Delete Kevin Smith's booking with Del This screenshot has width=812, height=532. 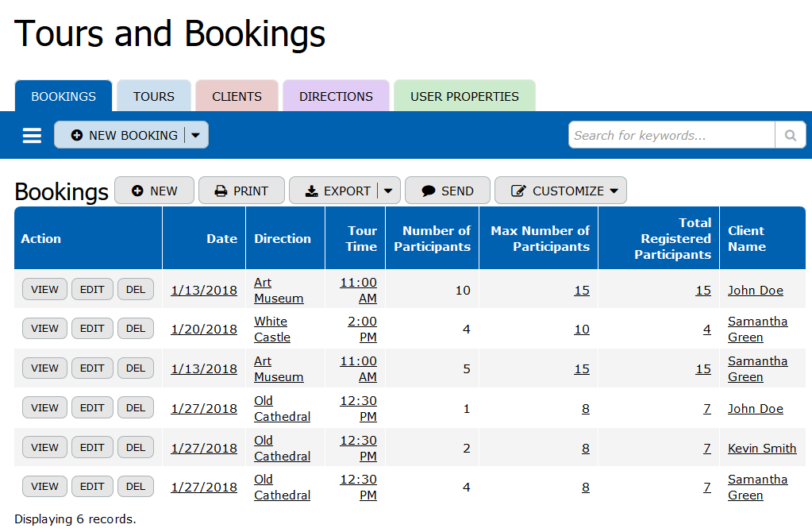click(136, 448)
